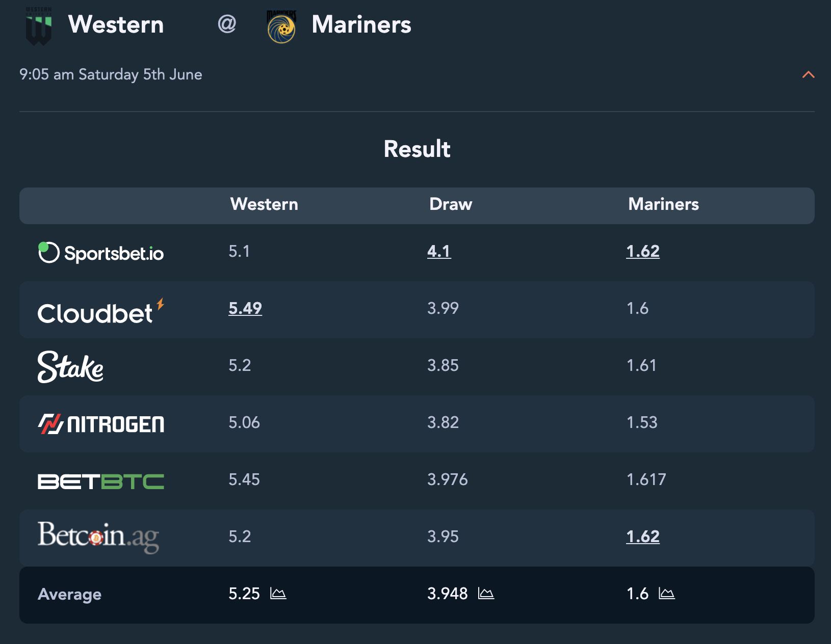This screenshot has width=831, height=644.
Task: Open the Draw average odds chart icon
Action: tap(486, 594)
